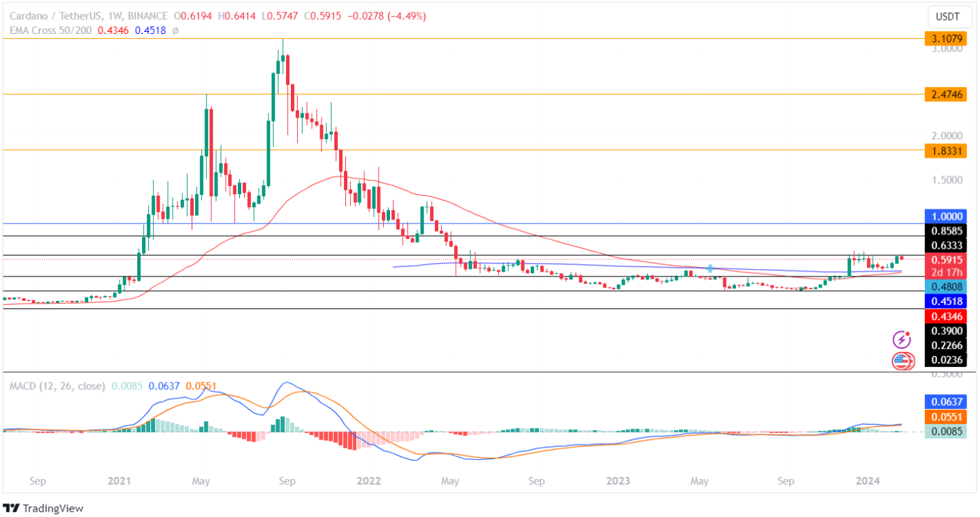Select the MACD (12, 26, close) indicator label
980x517 pixels.
pyautogui.click(x=57, y=386)
